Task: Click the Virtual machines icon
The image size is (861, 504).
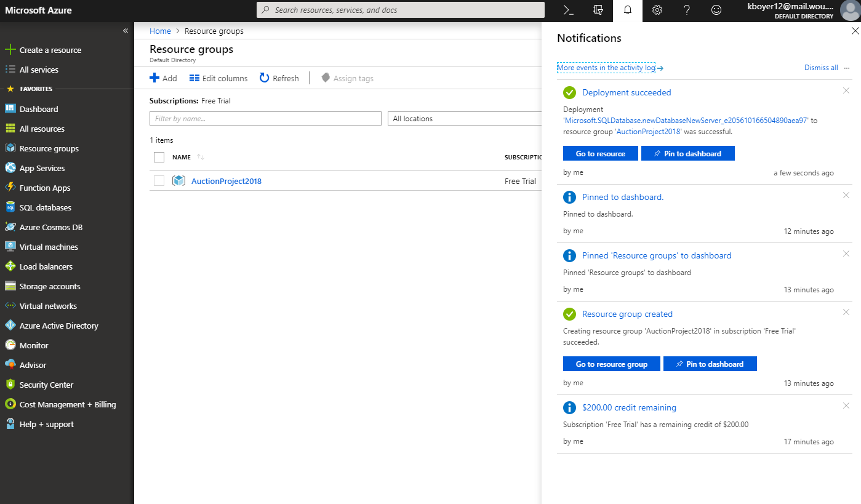Action: 10,247
